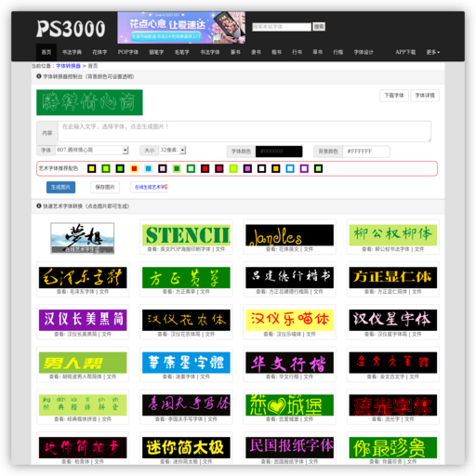Click the blue 生成图片 button
This screenshot has height=476, width=476.
click(60, 187)
